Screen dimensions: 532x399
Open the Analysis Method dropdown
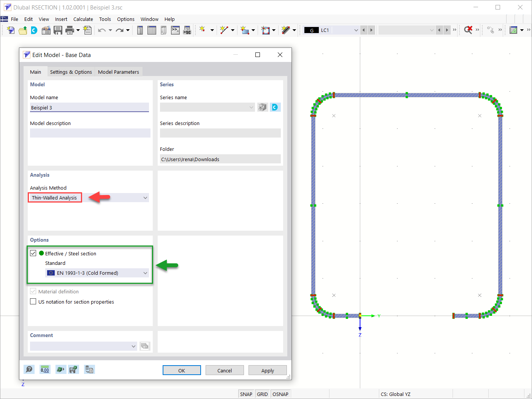click(145, 197)
